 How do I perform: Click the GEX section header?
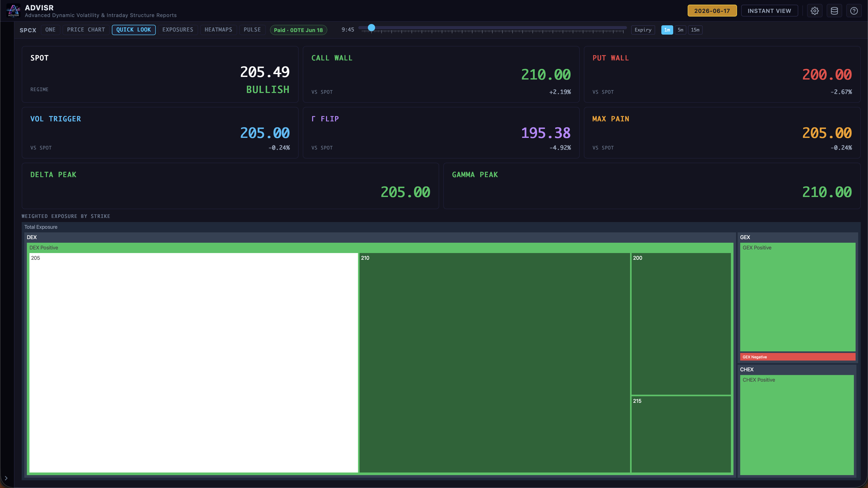797,238
